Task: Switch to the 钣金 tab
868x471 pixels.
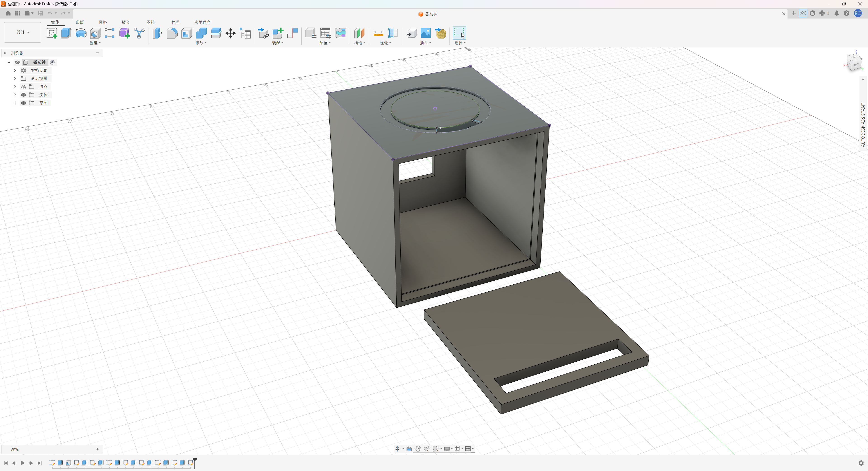Action: coord(126,22)
